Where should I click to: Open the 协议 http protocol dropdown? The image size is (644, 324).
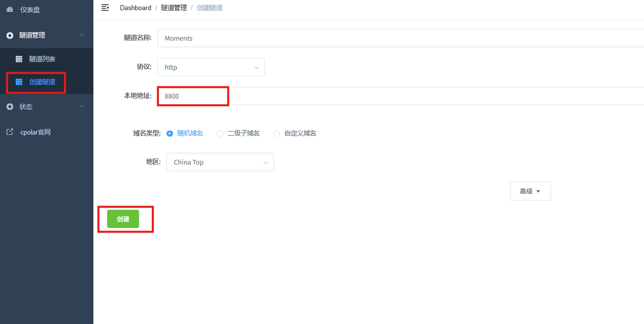point(211,67)
